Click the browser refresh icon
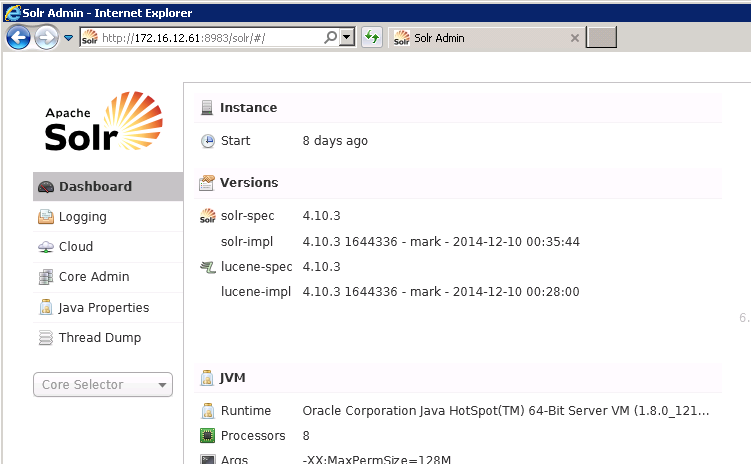The width and height of the screenshot is (751, 464). click(372, 38)
